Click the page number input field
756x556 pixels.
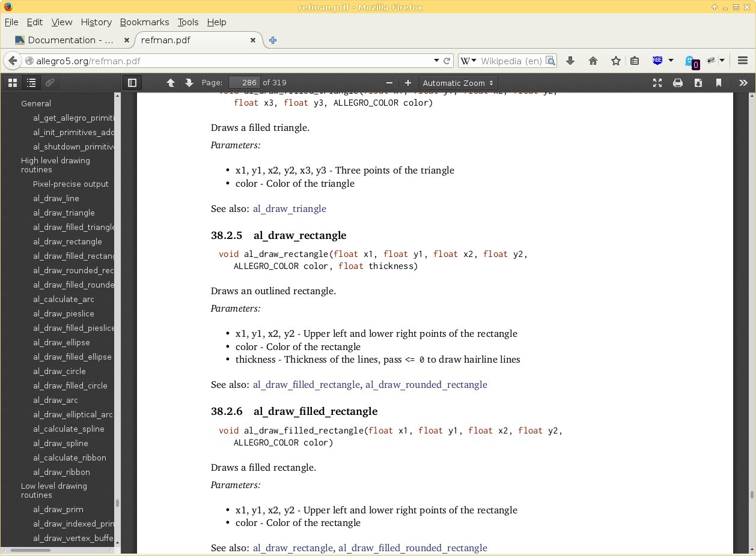pyautogui.click(x=243, y=83)
